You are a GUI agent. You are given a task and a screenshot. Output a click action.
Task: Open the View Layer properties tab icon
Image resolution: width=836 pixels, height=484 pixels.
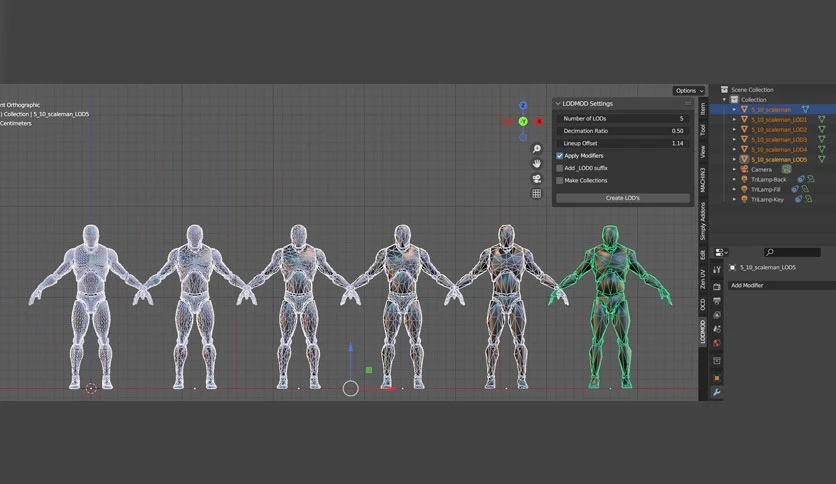pyautogui.click(x=717, y=315)
